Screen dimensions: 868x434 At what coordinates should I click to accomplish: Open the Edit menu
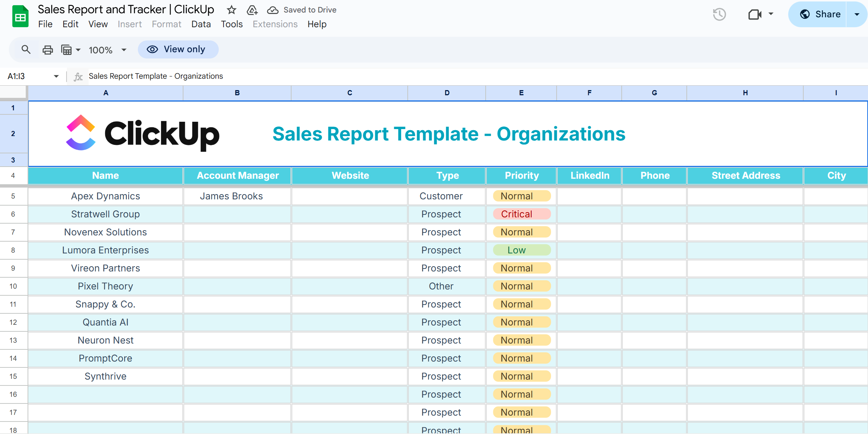pos(70,24)
